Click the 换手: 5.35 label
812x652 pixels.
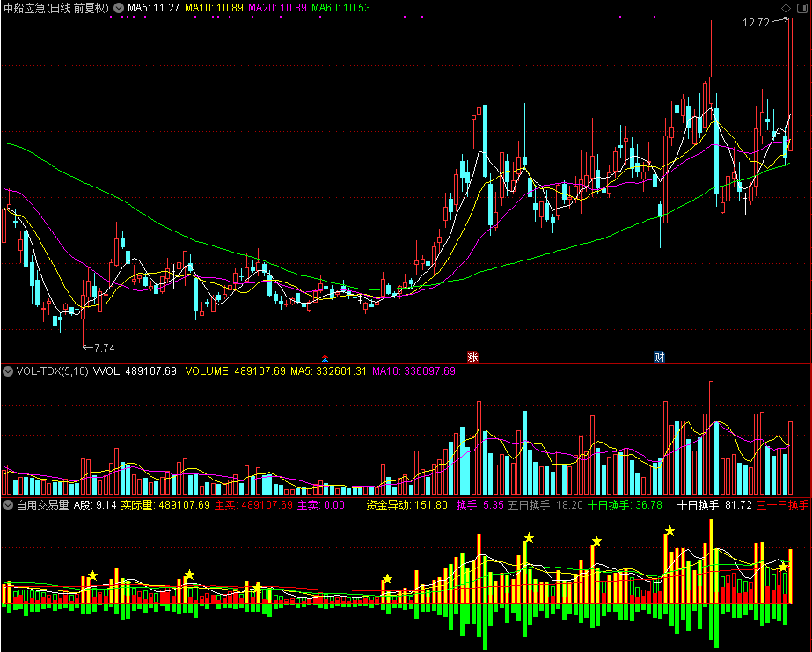[x=480, y=505]
